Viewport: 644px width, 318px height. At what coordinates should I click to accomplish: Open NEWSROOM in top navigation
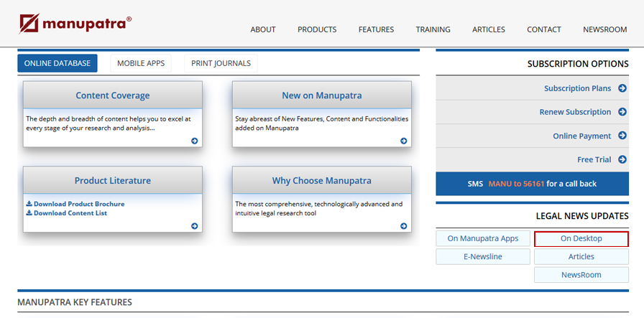605,29
